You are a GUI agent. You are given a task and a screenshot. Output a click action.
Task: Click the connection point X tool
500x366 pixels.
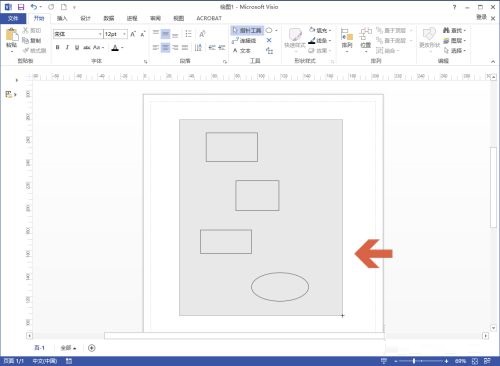pos(269,40)
